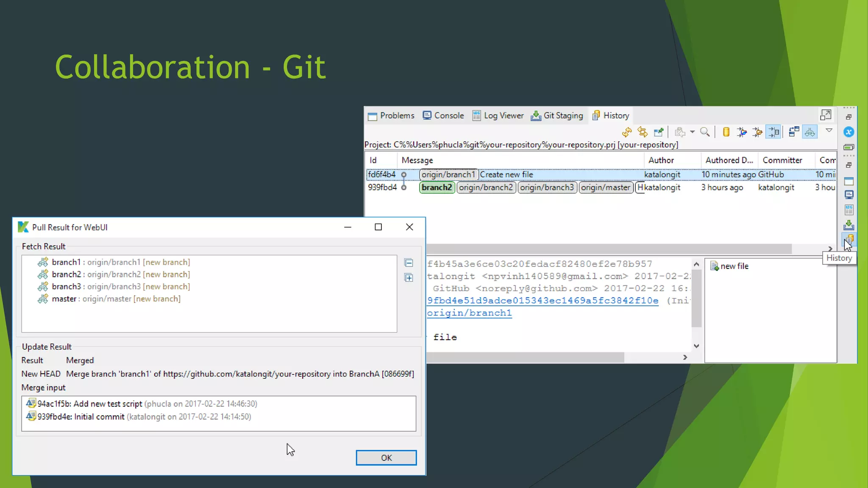Select commit row fd6f4b4

point(601,175)
